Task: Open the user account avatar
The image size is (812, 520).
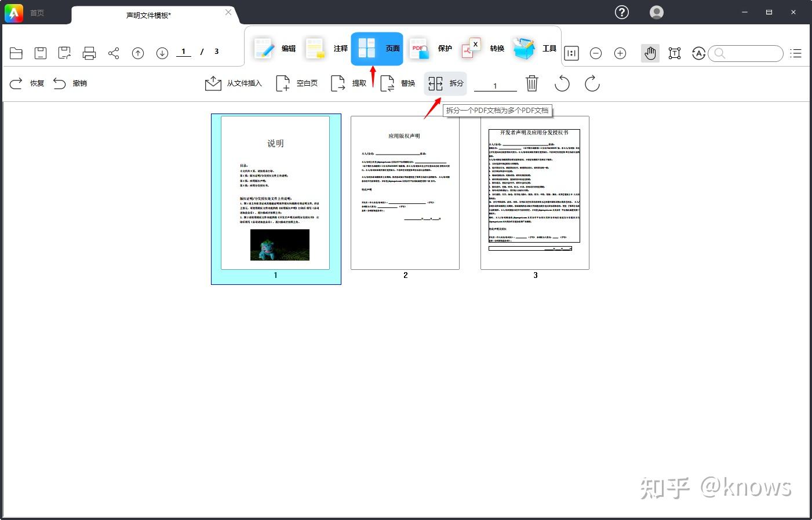Action: click(657, 12)
